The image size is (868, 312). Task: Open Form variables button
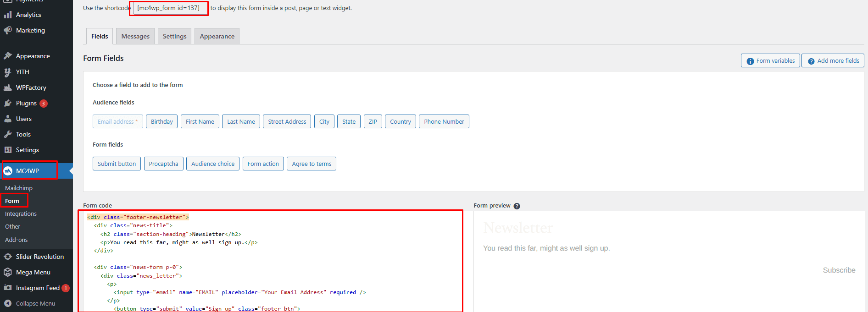(x=770, y=60)
